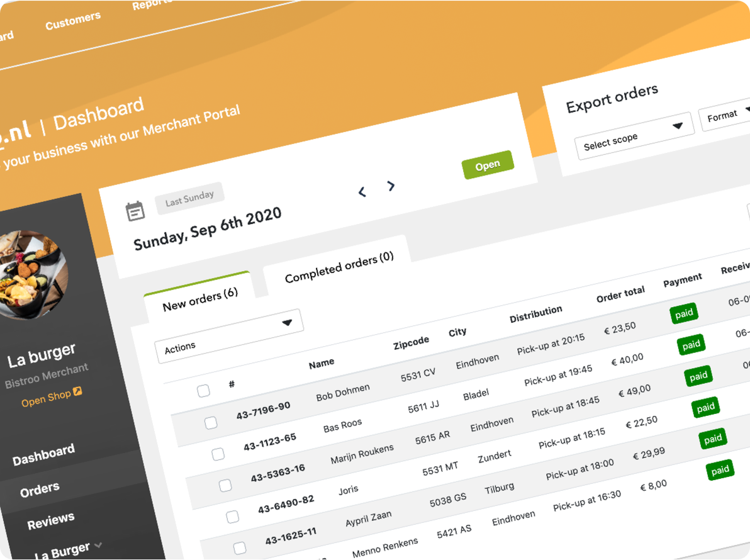
Task: Open Orders in the sidebar
Action: coord(40,490)
